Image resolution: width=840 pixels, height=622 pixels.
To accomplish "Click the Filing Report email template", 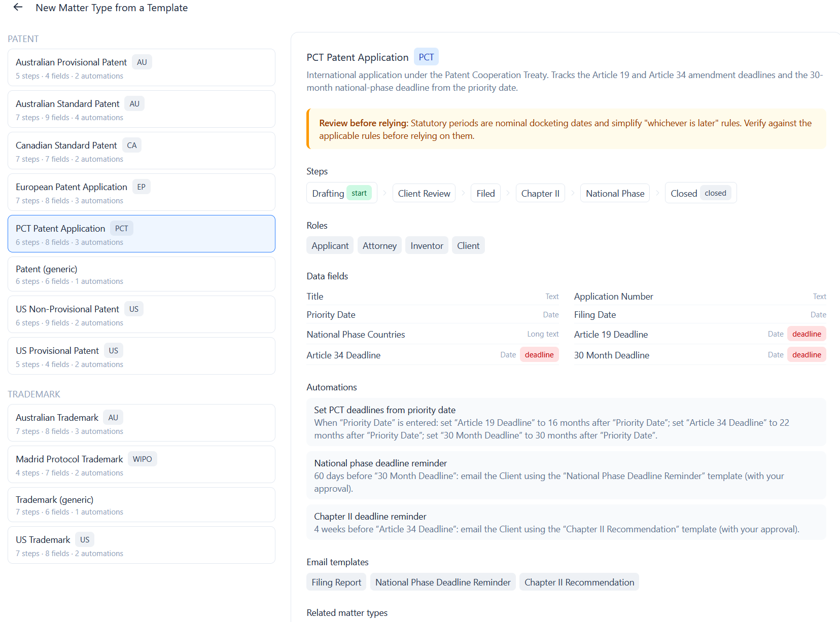I will 336,582.
